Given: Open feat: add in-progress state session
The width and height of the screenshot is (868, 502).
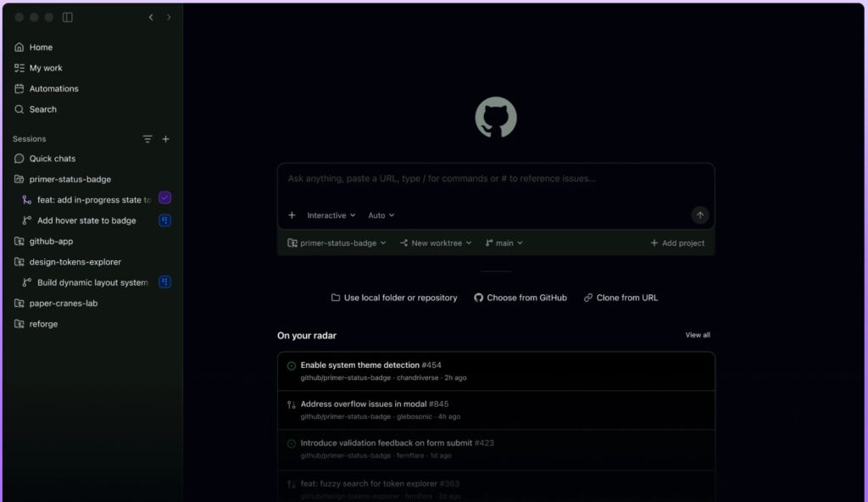Looking at the screenshot, I should [94, 199].
